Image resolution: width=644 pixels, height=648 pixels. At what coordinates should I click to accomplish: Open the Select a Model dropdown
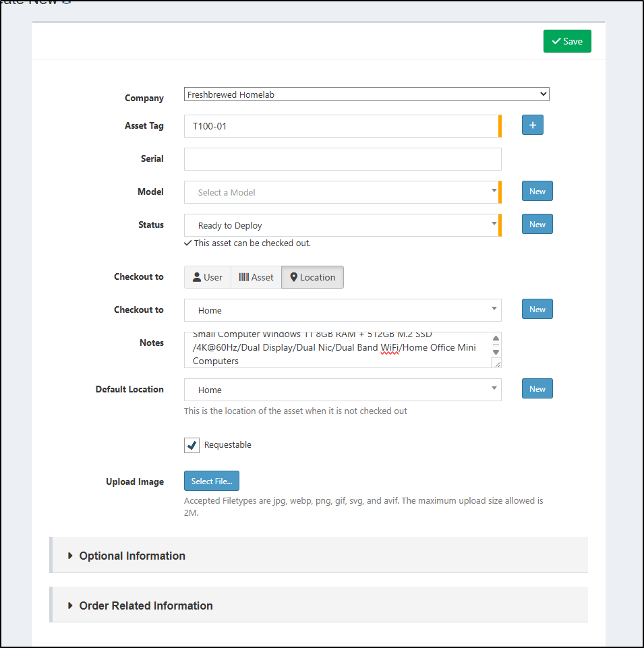coord(341,192)
